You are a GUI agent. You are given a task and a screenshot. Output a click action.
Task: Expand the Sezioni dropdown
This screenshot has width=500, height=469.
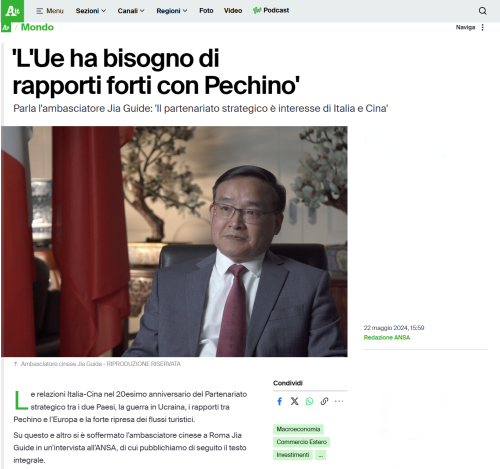(x=91, y=11)
